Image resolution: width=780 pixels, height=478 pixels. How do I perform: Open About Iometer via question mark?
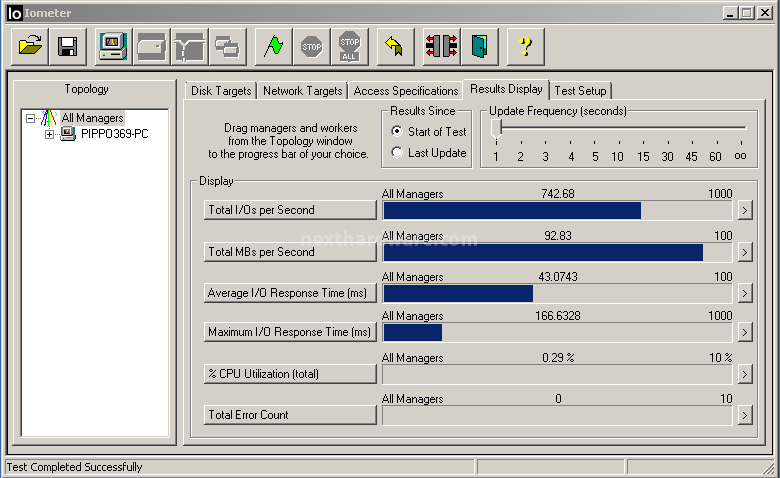pos(525,46)
